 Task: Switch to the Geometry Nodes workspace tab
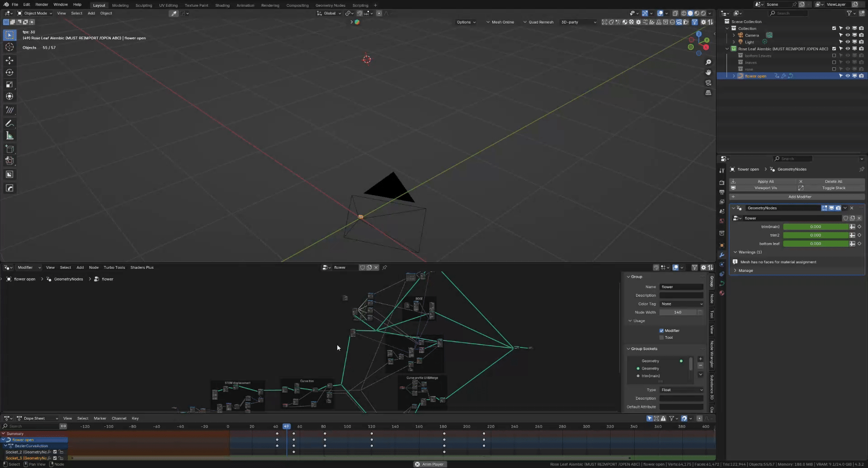330,5
